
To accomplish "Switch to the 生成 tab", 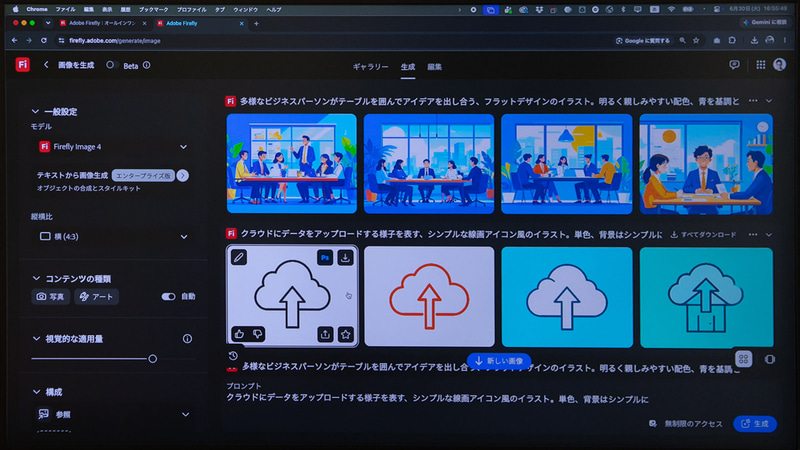I will pyautogui.click(x=408, y=67).
